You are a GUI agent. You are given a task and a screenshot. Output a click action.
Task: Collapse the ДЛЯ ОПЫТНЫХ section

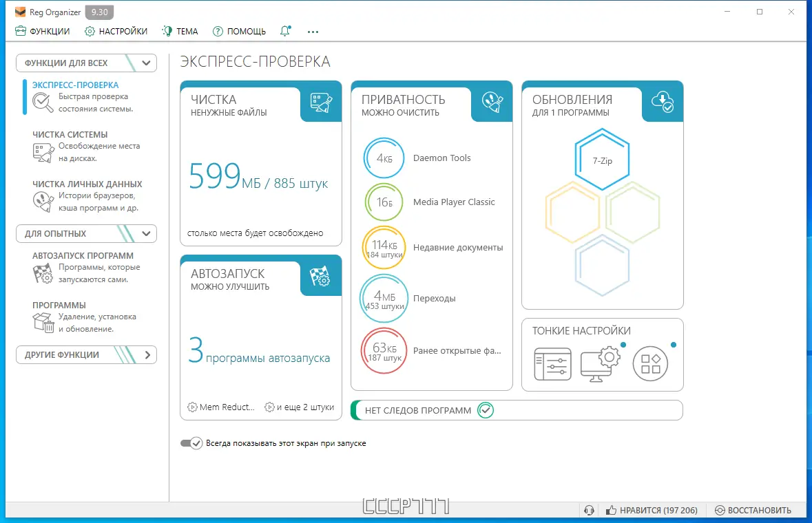tap(145, 234)
